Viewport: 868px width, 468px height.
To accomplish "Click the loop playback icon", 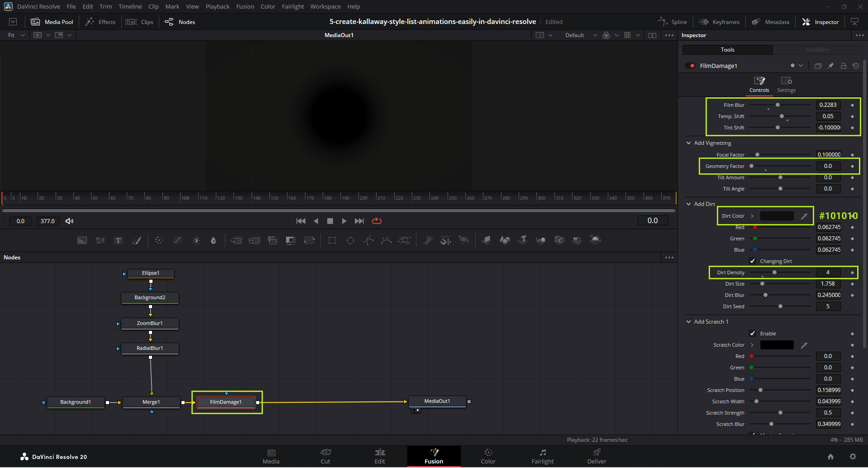I will 377,221.
